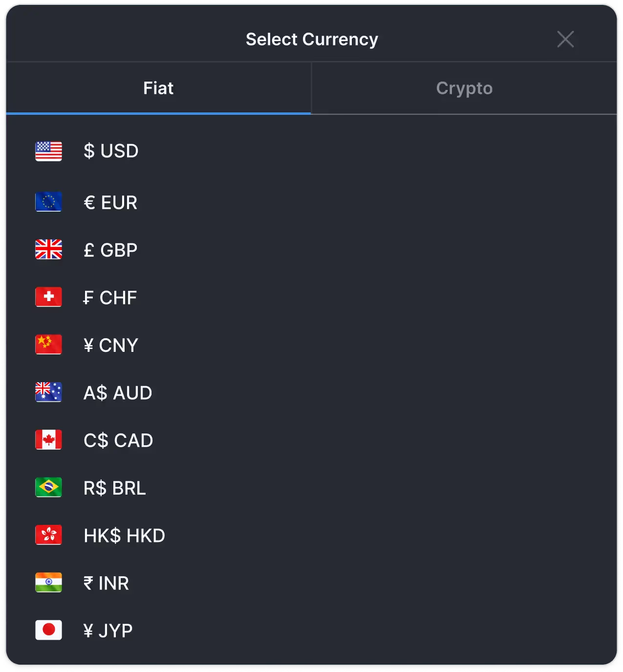Click the United Kingdom flag icon
The width and height of the screenshot is (623, 672).
coord(48,249)
